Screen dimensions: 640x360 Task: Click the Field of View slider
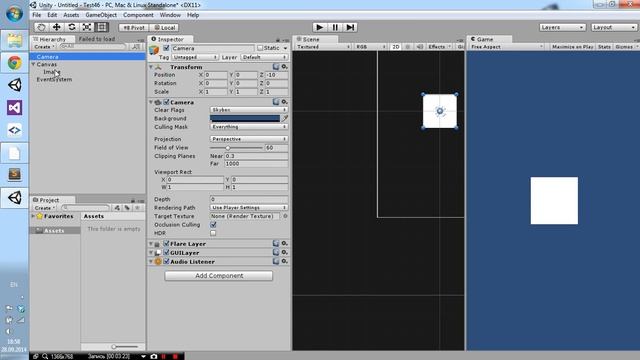coord(236,148)
